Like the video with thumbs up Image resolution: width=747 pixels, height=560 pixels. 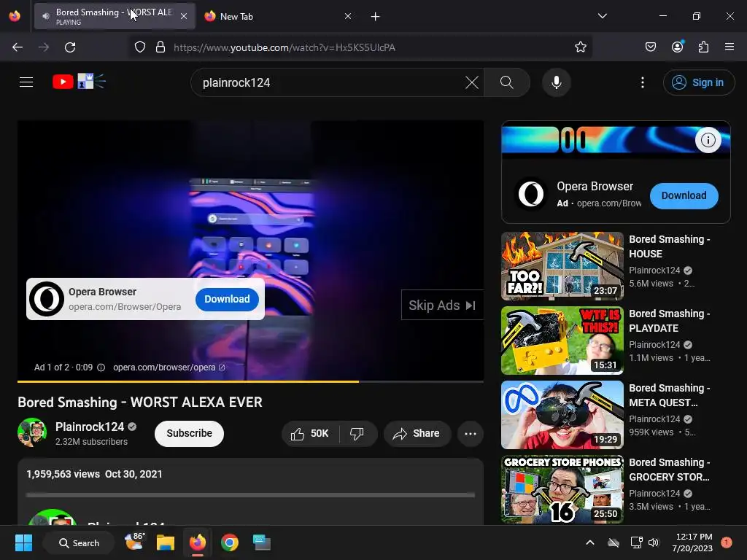[310, 433]
